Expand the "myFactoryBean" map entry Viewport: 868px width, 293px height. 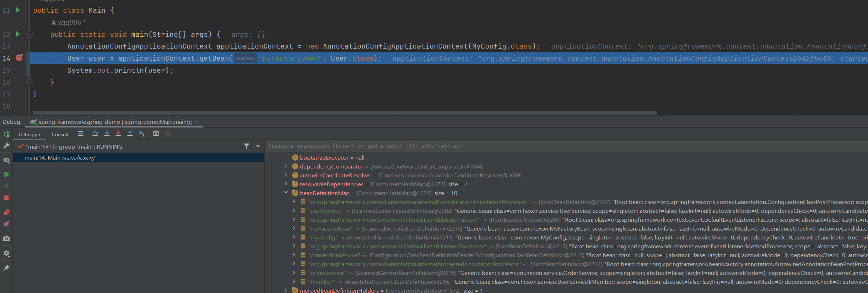point(294,228)
